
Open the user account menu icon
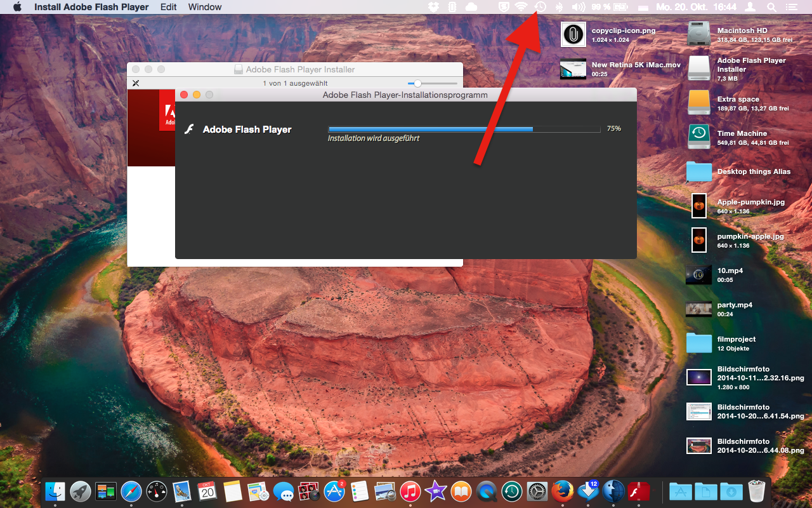[750, 7]
